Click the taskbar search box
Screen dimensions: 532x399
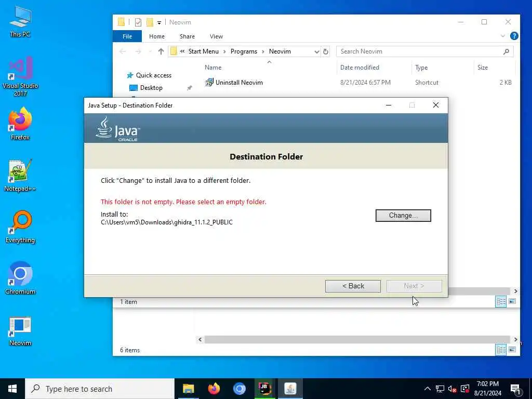pos(100,389)
